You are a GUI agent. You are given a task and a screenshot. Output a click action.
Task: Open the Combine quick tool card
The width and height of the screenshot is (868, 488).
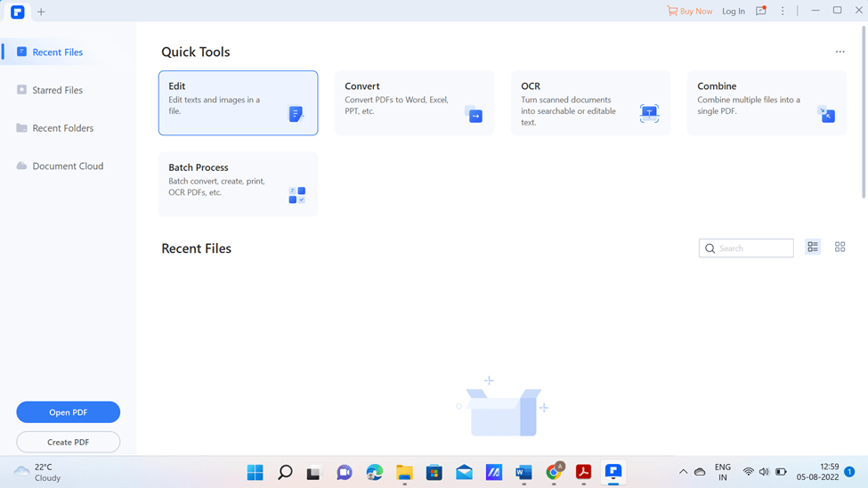coord(767,103)
